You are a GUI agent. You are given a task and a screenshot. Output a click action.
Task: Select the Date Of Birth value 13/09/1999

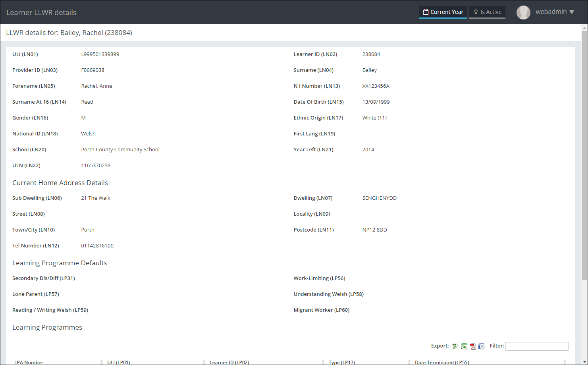coord(376,102)
